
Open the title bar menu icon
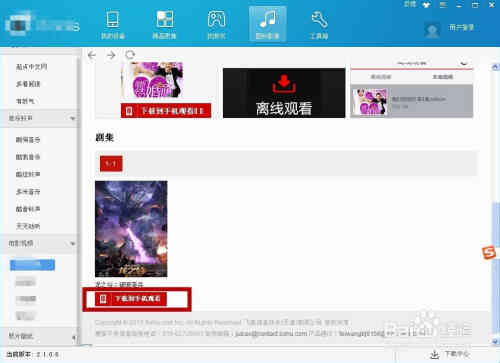[443, 5]
